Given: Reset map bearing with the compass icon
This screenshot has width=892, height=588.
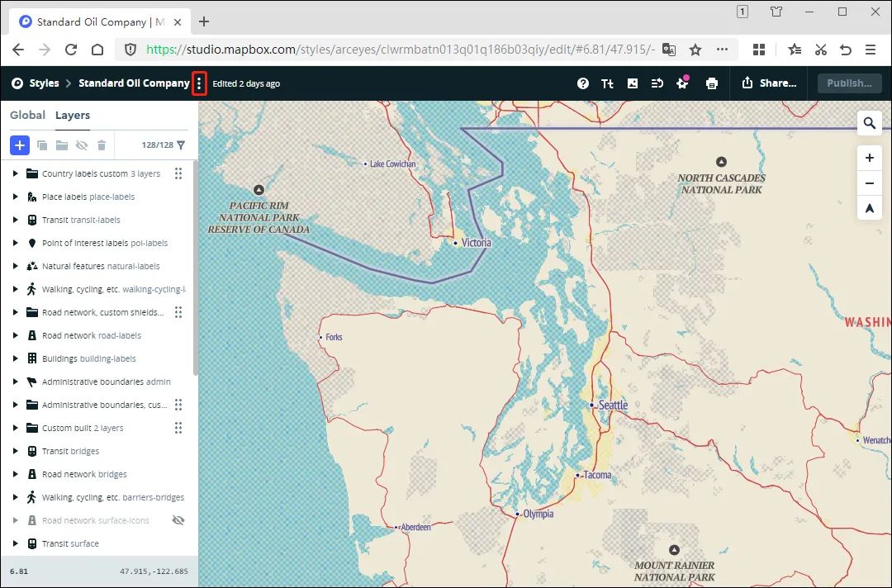Looking at the screenshot, I should (869, 208).
